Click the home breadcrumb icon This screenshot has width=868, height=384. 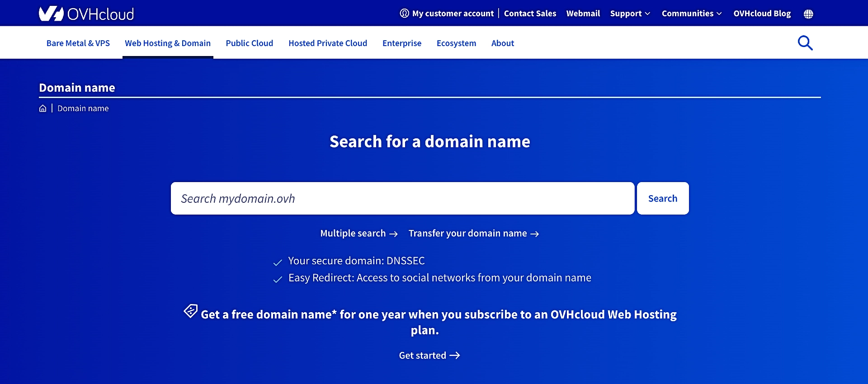42,108
